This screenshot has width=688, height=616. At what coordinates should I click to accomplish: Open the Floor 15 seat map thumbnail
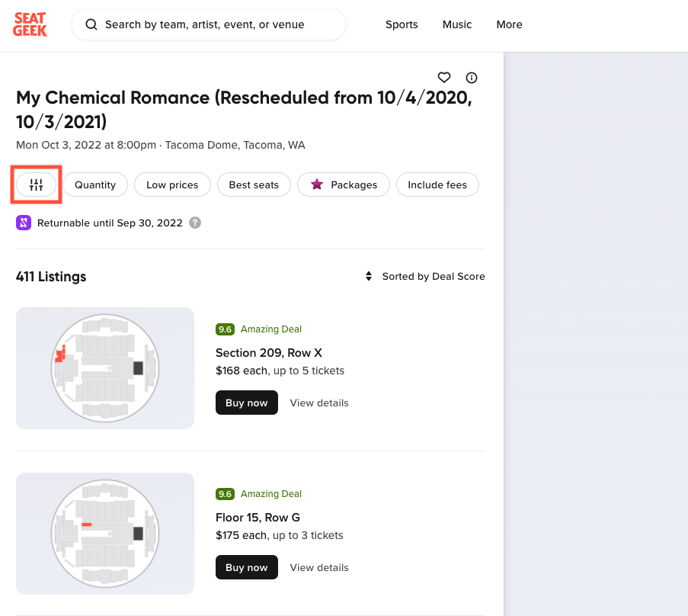(x=105, y=534)
